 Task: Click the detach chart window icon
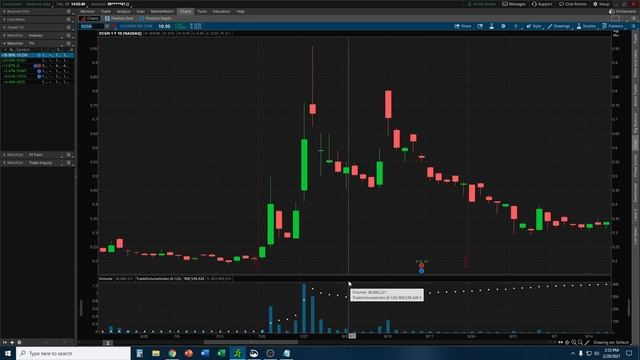pyautogui.click(x=480, y=26)
